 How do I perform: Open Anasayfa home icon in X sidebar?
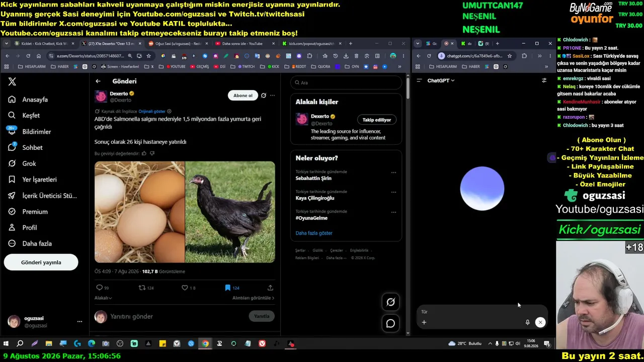point(12,100)
